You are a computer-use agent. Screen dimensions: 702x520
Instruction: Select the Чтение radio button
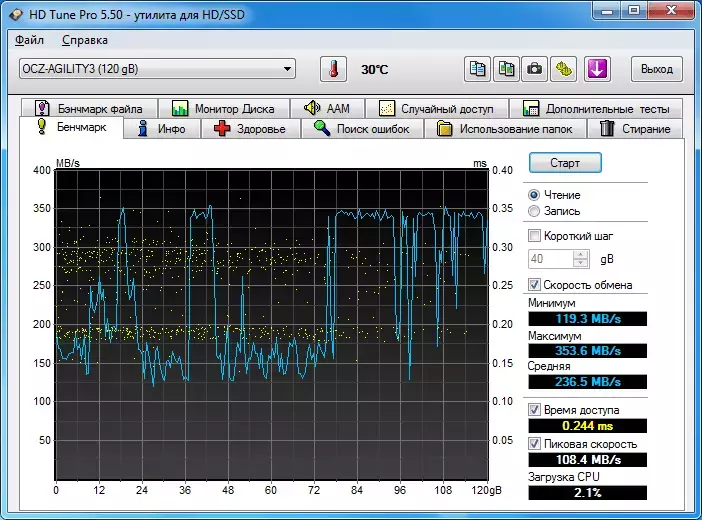pyautogui.click(x=534, y=195)
